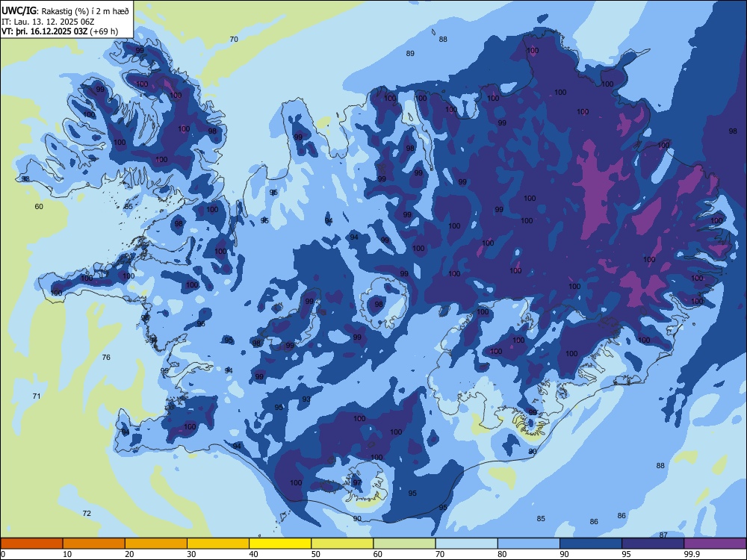The height and width of the screenshot is (560, 747).
Task: Click the 10–20 orange legend swatch
Action: click(x=94, y=544)
